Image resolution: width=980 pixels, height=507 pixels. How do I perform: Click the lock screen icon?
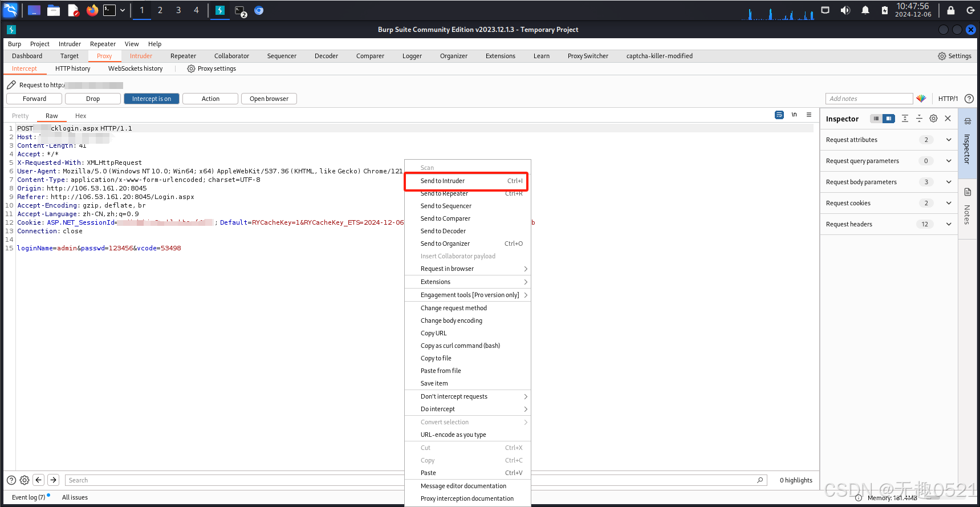coord(951,10)
